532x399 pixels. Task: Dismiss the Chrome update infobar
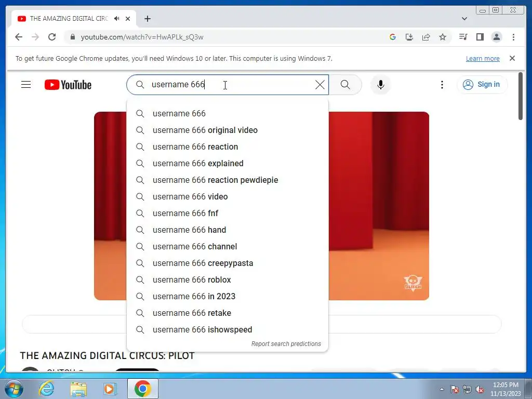click(512, 58)
